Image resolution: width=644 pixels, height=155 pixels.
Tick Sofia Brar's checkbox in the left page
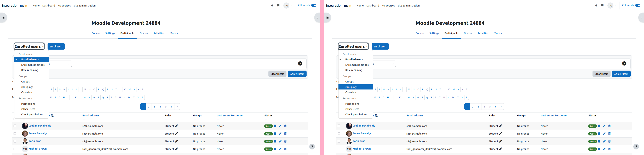tap(15, 141)
